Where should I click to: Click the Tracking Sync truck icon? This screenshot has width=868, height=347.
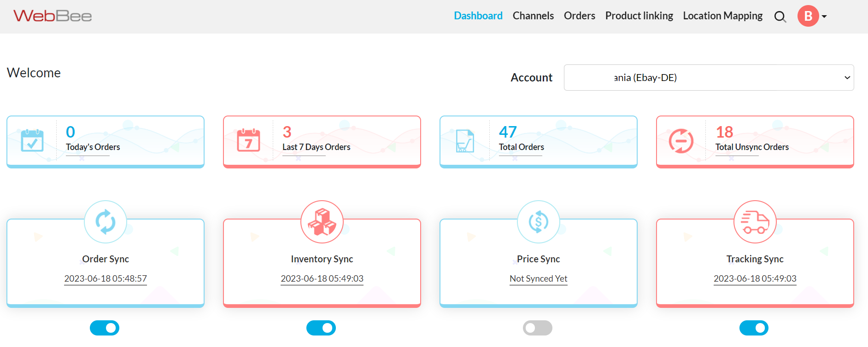(x=755, y=222)
